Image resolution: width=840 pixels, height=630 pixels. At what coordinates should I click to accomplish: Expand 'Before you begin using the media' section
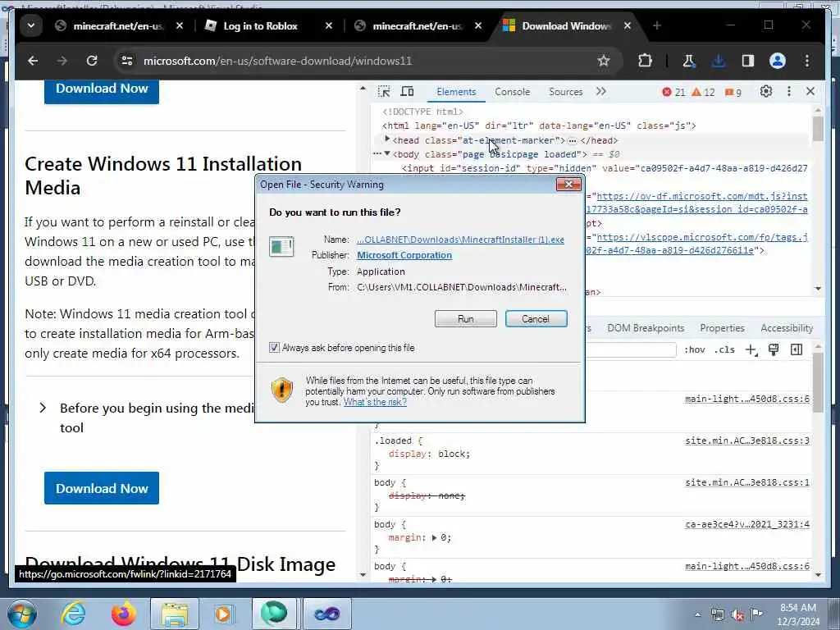[x=43, y=409]
